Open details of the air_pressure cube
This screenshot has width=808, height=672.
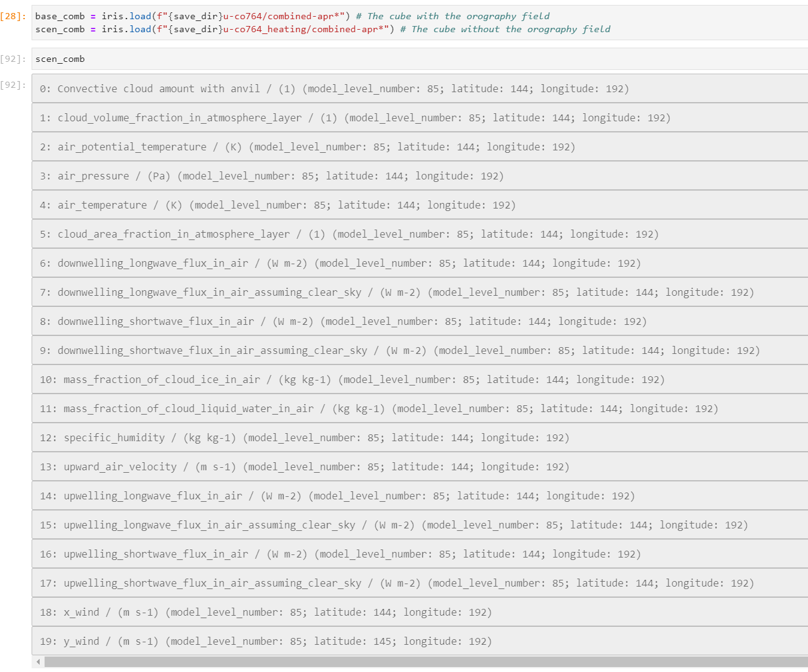(x=279, y=176)
